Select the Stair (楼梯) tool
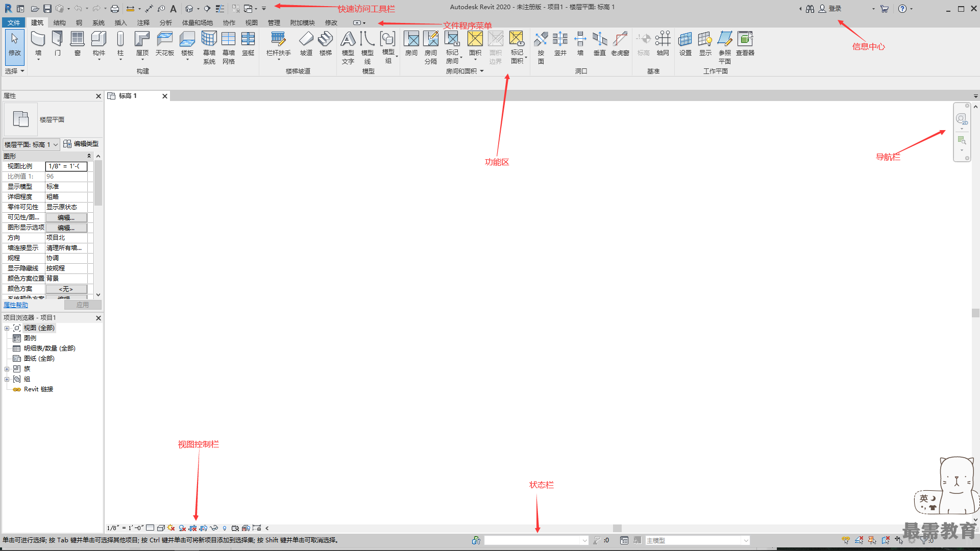Viewport: 980px width, 551px height. pyautogui.click(x=326, y=43)
